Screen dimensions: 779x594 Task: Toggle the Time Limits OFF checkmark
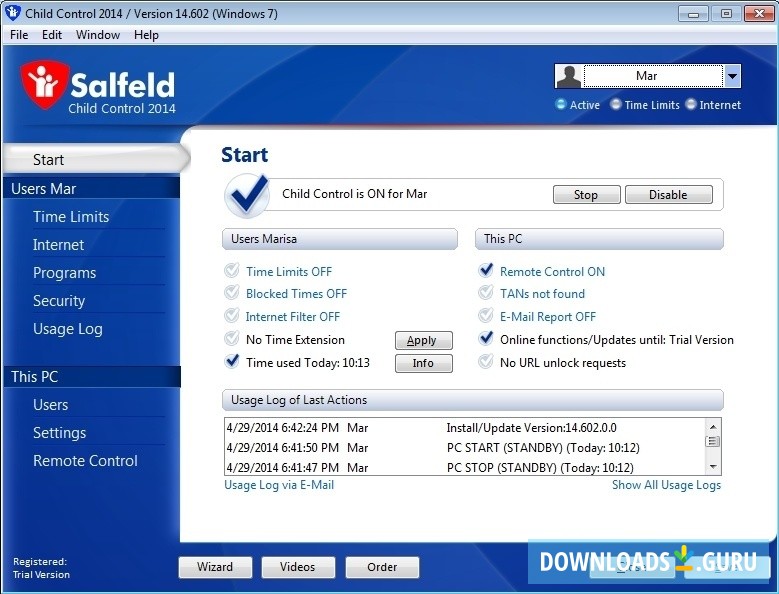[x=232, y=270]
